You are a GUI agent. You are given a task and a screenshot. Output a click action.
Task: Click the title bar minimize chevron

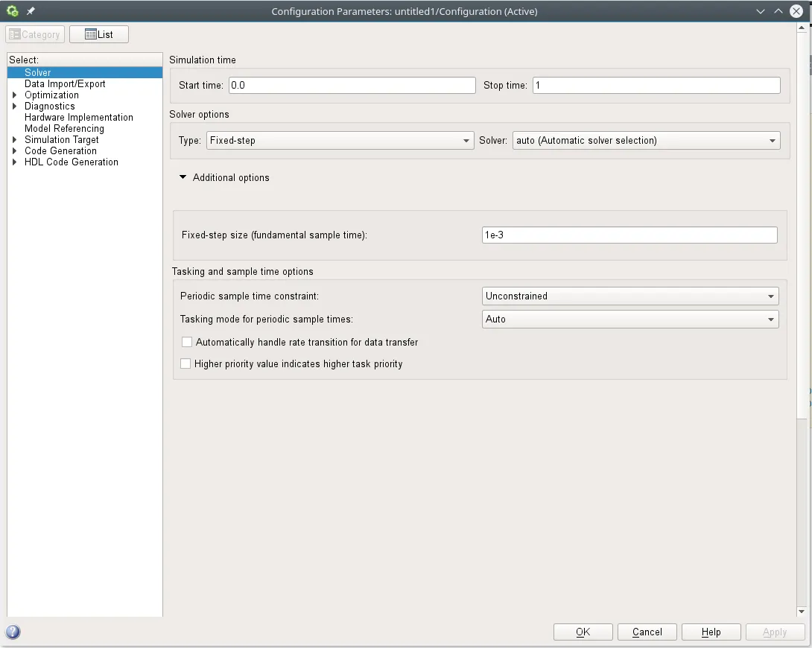tap(760, 11)
